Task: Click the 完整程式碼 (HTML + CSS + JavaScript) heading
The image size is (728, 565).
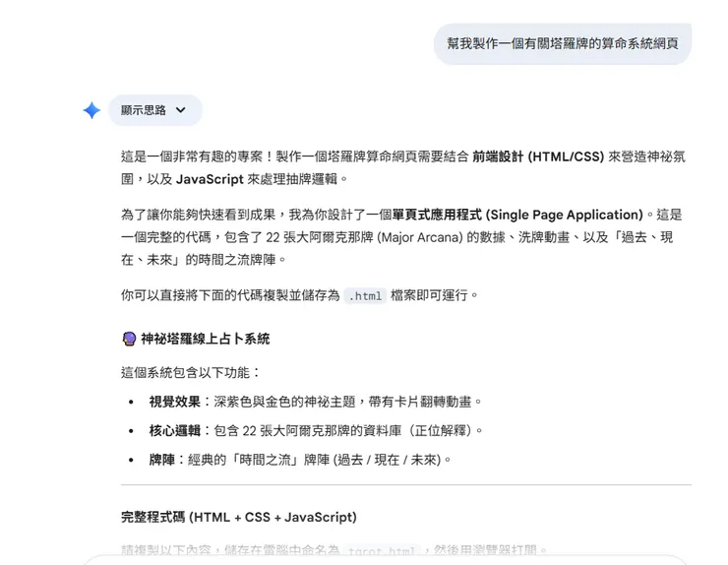Action: click(x=239, y=517)
